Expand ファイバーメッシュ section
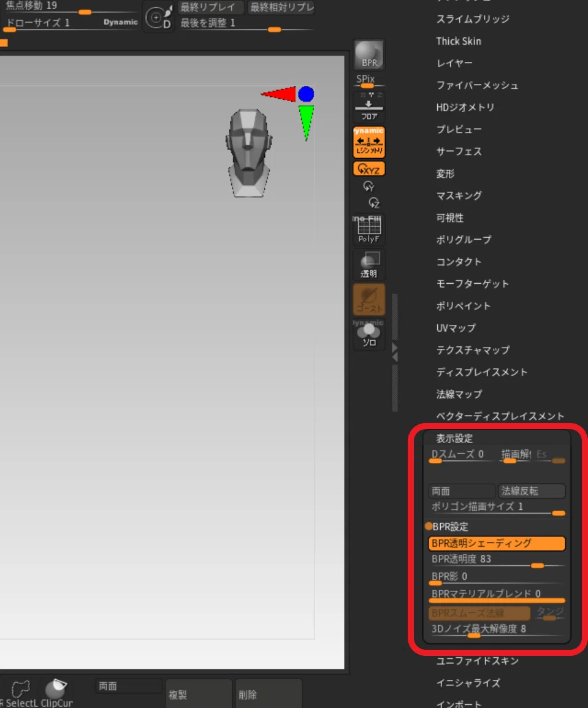 (477, 85)
